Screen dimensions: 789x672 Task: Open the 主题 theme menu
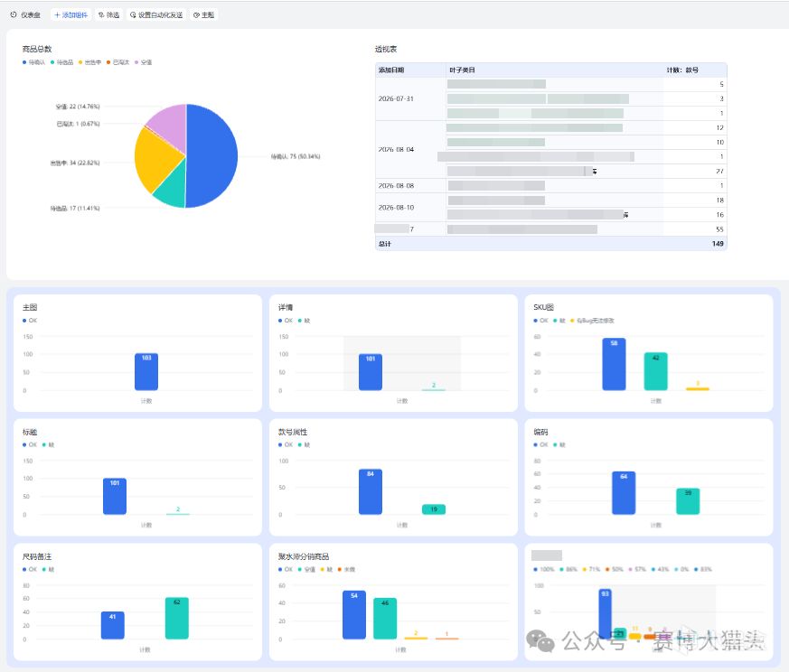pyautogui.click(x=203, y=15)
